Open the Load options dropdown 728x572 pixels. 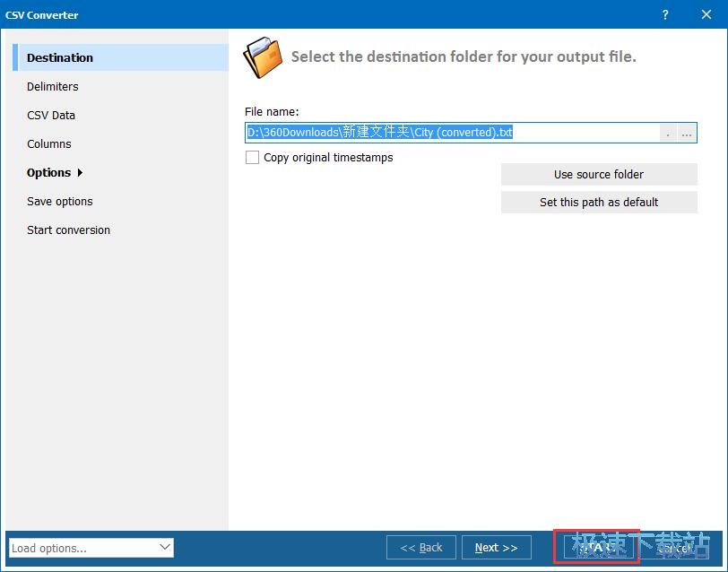point(91,548)
